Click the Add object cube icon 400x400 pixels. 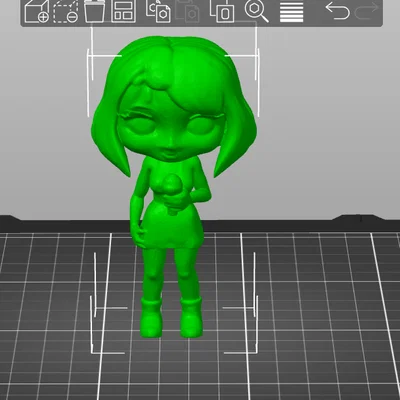[37, 11]
